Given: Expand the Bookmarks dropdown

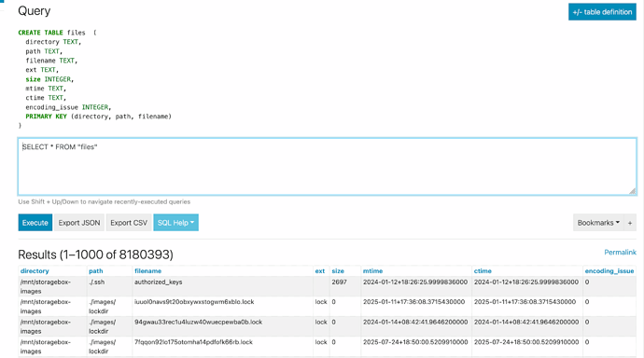Looking at the screenshot, I should pyautogui.click(x=598, y=222).
